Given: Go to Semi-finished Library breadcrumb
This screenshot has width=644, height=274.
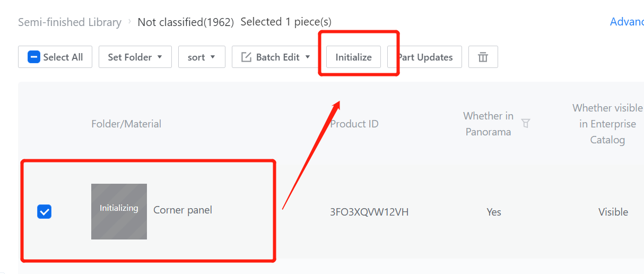Looking at the screenshot, I should tap(69, 22).
